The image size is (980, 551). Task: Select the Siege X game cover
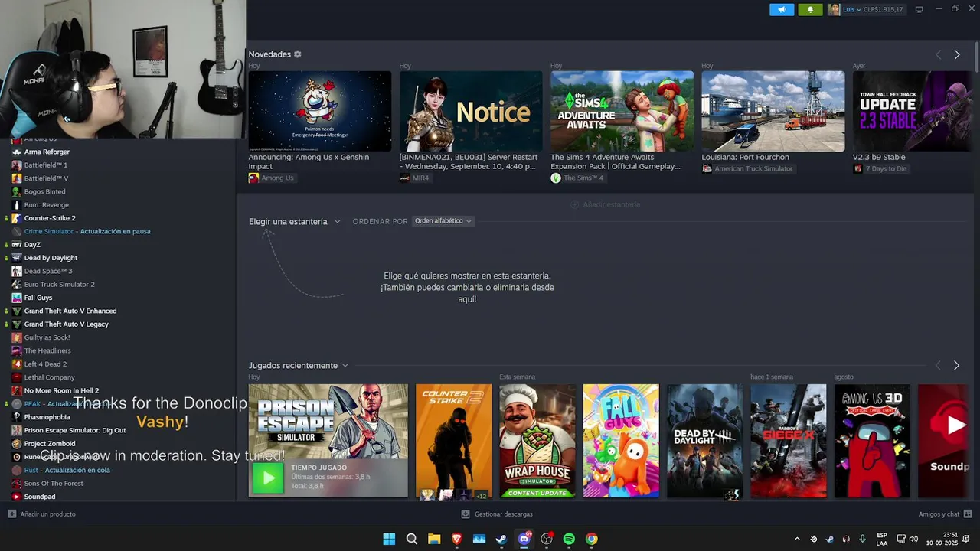[789, 441]
